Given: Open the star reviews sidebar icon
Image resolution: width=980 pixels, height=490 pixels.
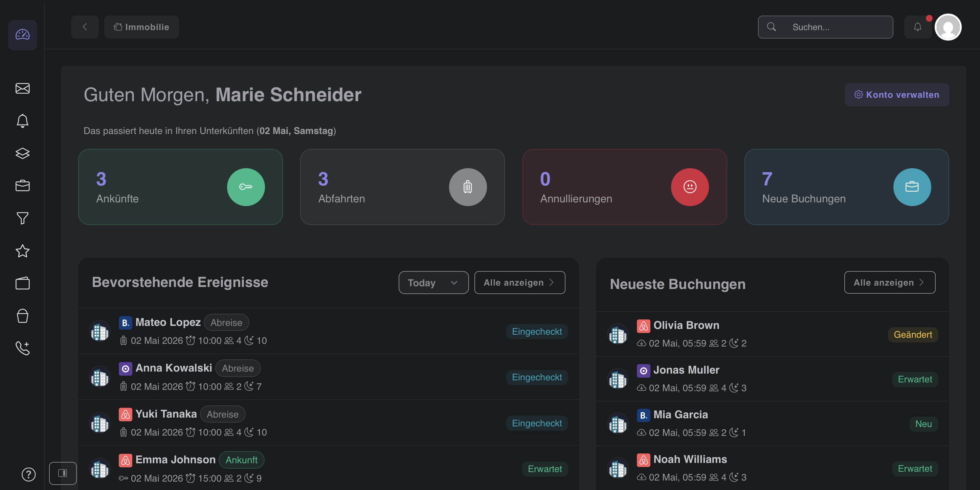Looking at the screenshot, I should coord(22,251).
